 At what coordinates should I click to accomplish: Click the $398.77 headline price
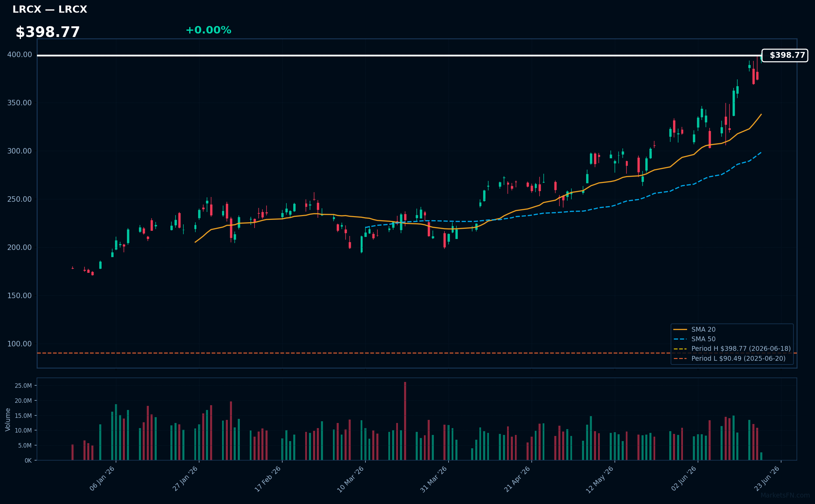click(48, 32)
